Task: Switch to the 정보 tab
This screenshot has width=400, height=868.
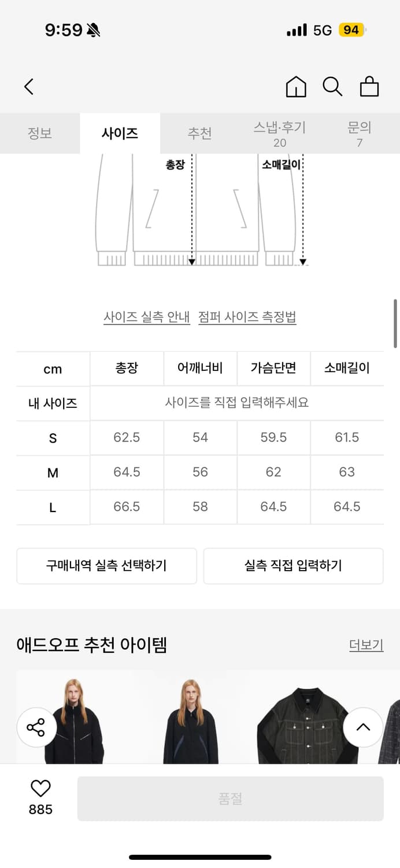Action: pyautogui.click(x=40, y=133)
